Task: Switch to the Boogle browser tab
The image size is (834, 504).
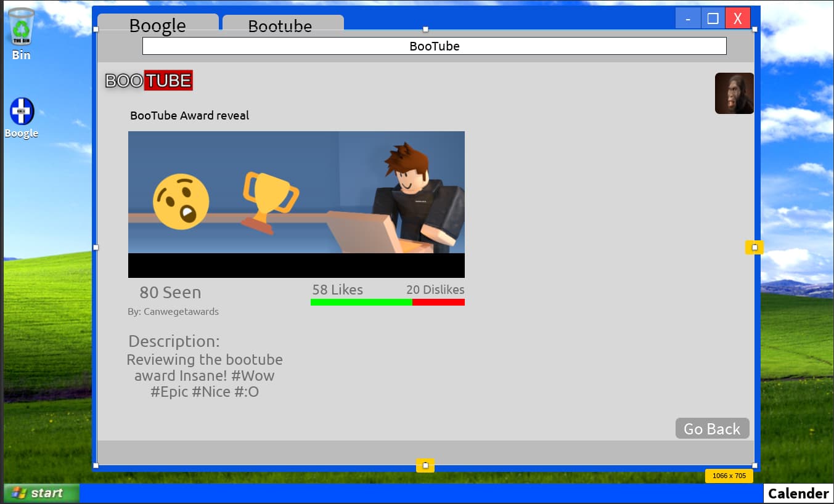Action: pos(158,23)
